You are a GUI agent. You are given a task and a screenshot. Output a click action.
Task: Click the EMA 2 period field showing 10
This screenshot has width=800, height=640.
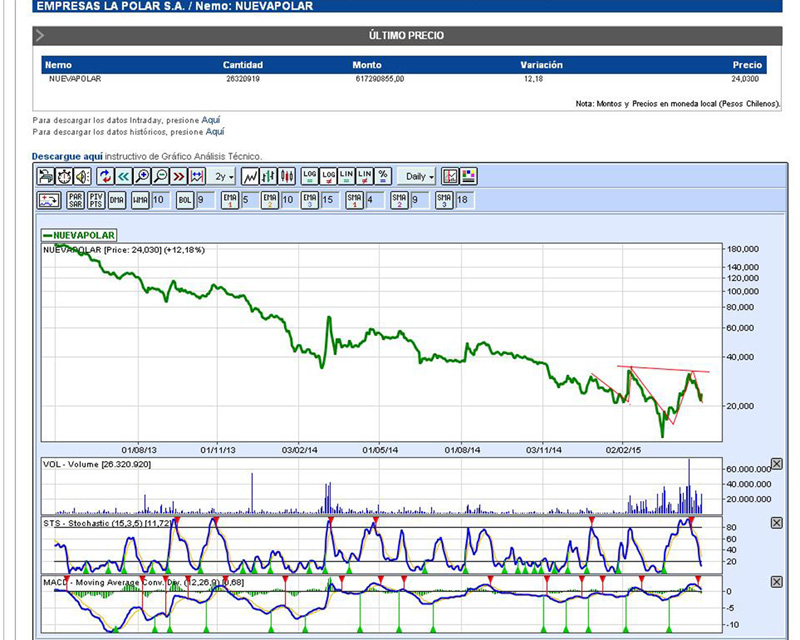[x=289, y=200]
